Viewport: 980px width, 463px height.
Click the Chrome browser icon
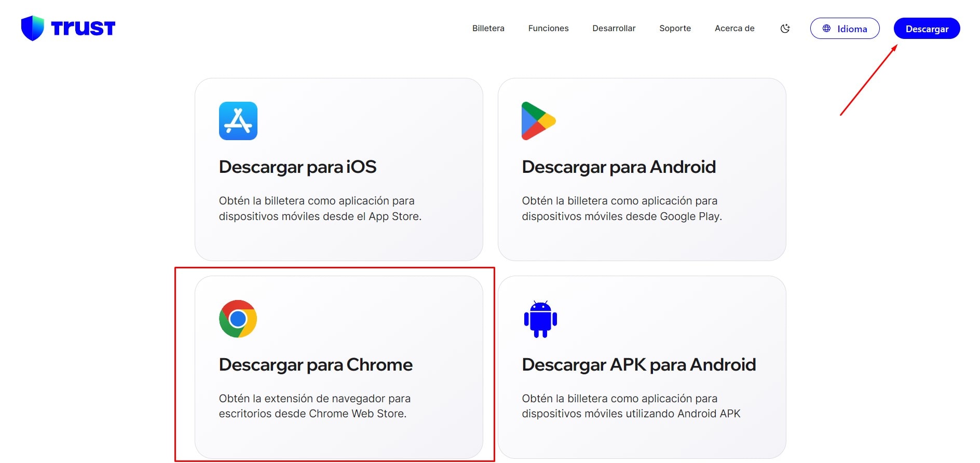click(x=238, y=319)
